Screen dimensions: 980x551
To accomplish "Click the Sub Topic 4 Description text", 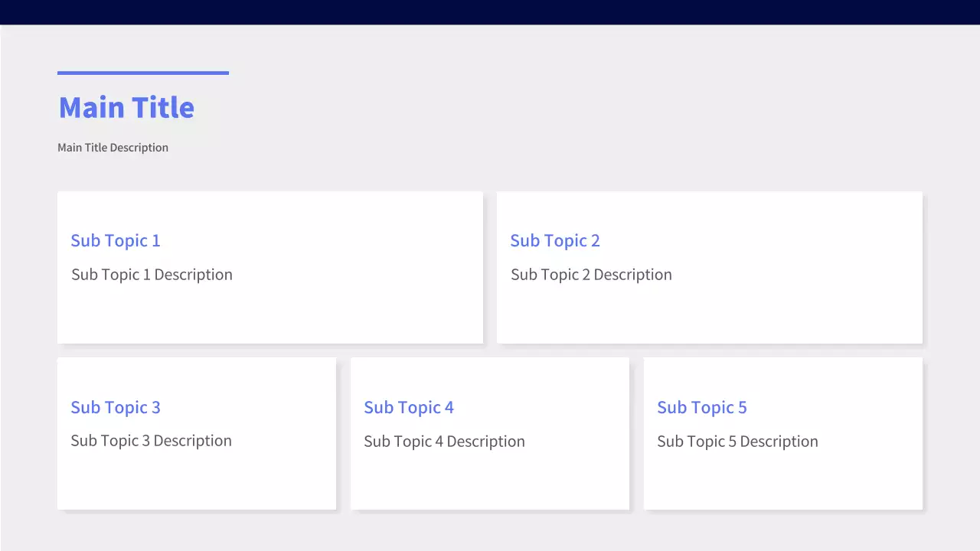I will (444, 442).
